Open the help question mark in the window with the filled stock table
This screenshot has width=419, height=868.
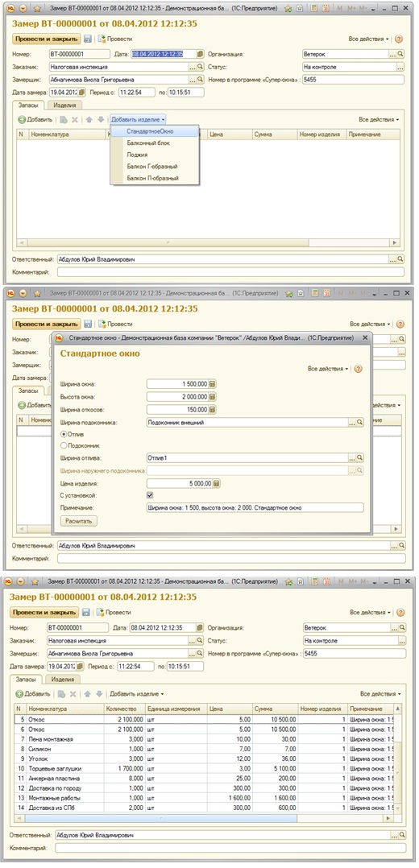[x=399, y=613]
